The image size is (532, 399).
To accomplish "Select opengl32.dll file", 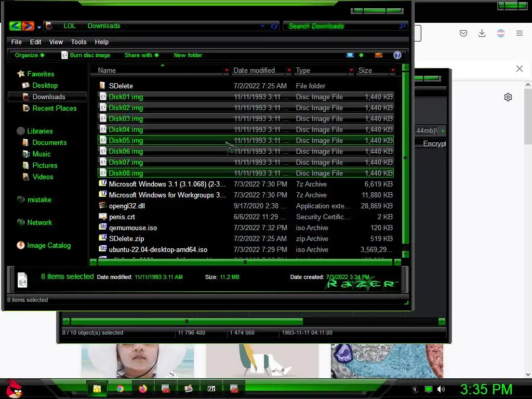I will (246, 206).
